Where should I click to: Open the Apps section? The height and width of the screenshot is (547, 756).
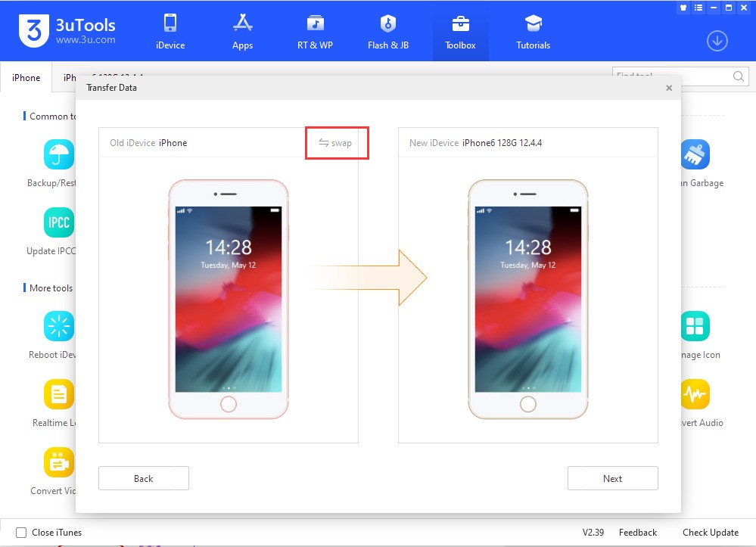point(242,32)
